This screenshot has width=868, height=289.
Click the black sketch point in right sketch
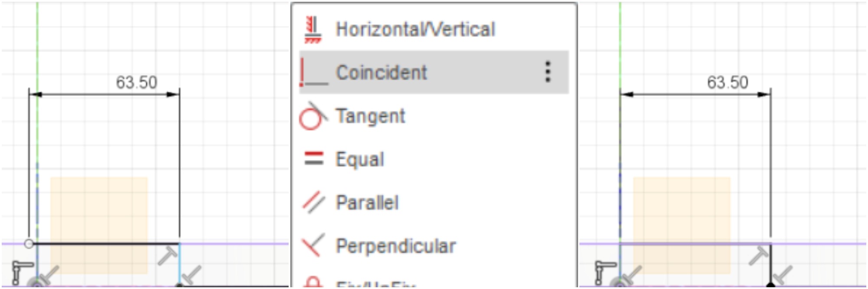coord(771,285)
